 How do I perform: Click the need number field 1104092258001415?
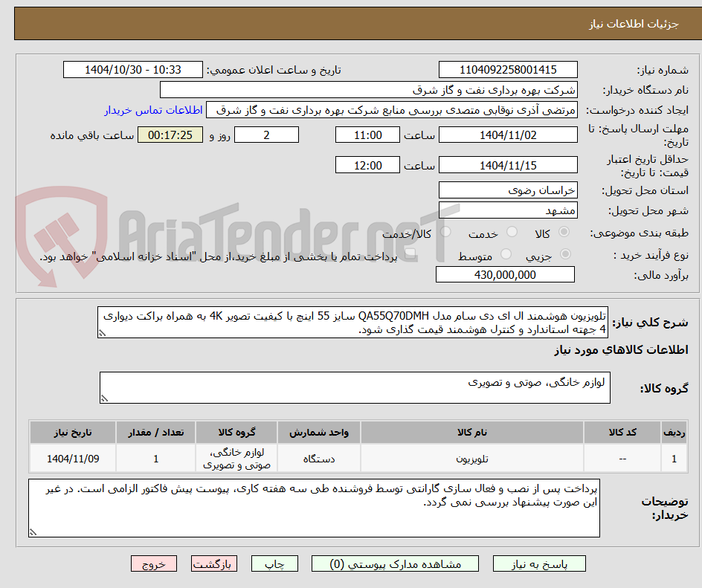pyautogui.click(x=508, y=70)
